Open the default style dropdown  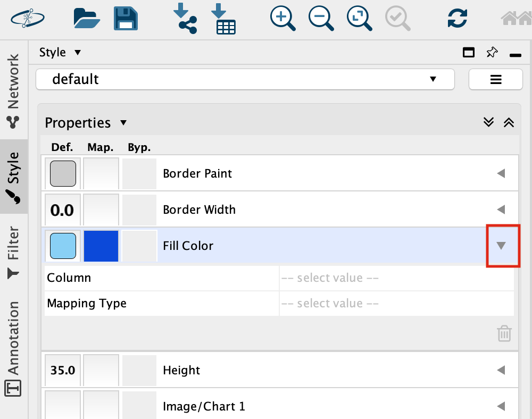(x=245, y=79)
